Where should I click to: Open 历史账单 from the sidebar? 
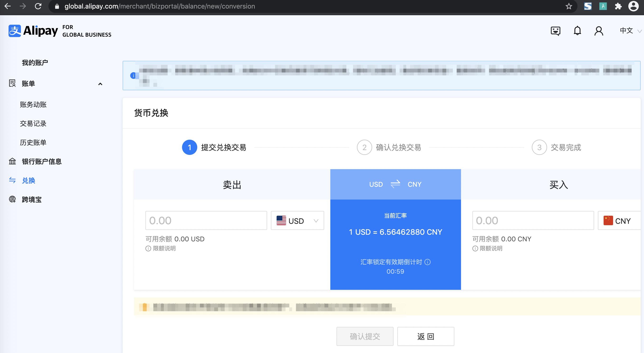(x=33, y=142)
